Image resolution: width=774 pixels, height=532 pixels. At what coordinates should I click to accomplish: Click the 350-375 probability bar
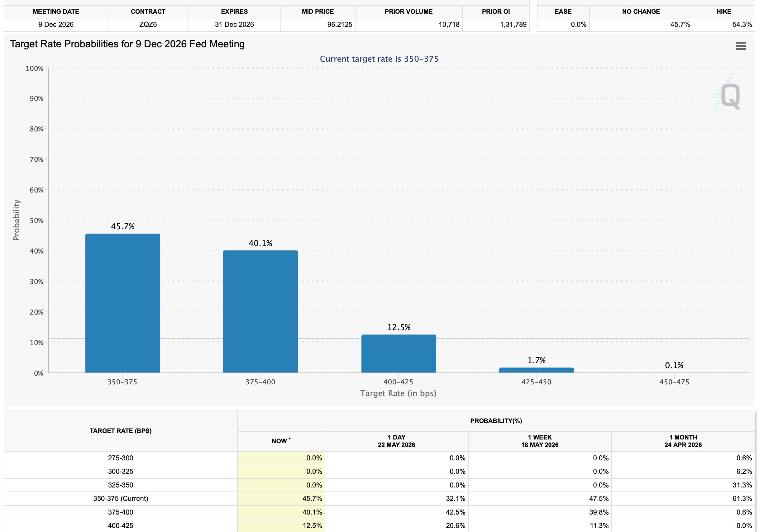(x=123, y=303)
